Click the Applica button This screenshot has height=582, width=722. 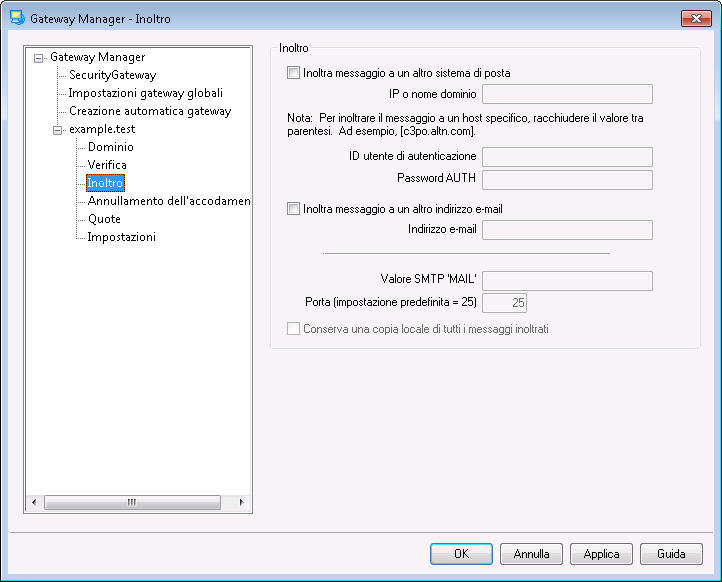click(601, 554)
